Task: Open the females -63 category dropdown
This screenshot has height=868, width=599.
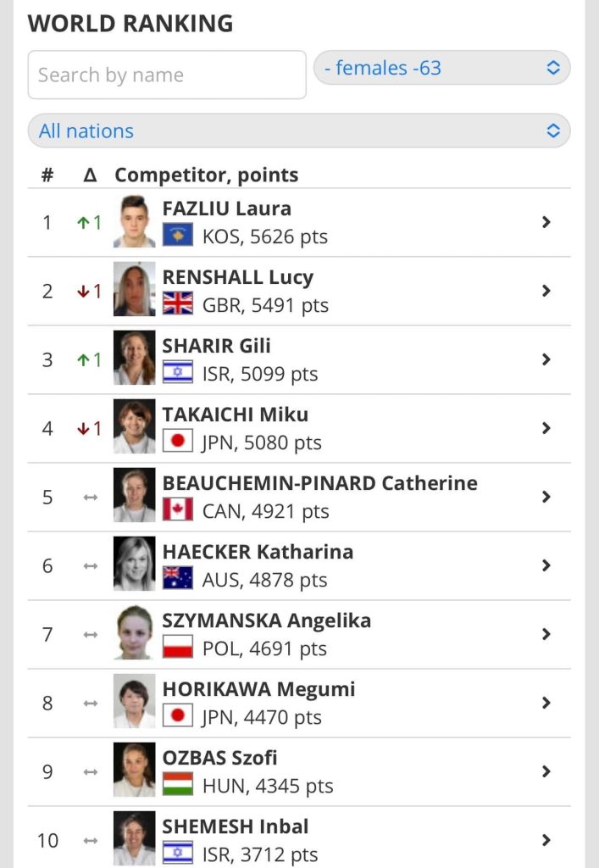Action: 442,68
